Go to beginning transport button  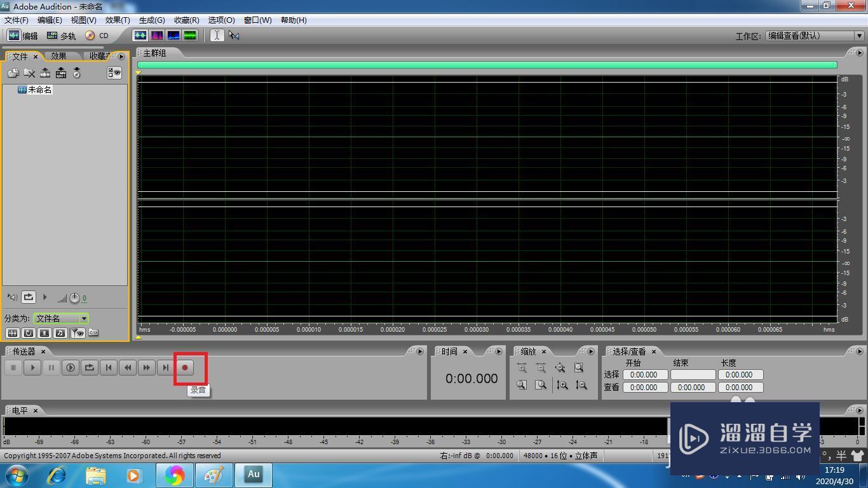(109, 367)
